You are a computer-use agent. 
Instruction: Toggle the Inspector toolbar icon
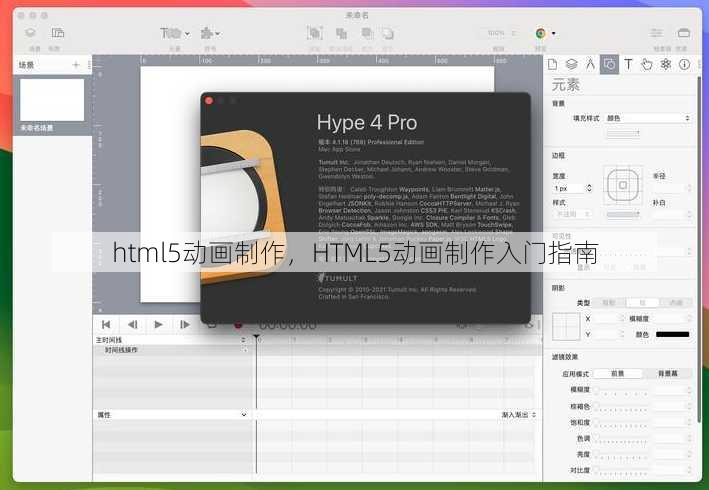(x=656, y=33)
